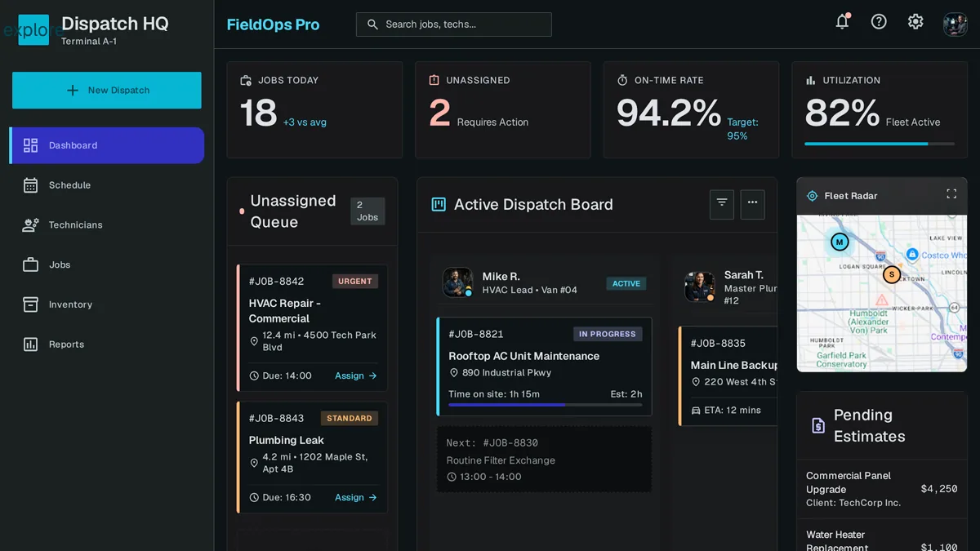Select the S marker on the map
Viewport: 980px width, 551px height.
pos(892,275)
